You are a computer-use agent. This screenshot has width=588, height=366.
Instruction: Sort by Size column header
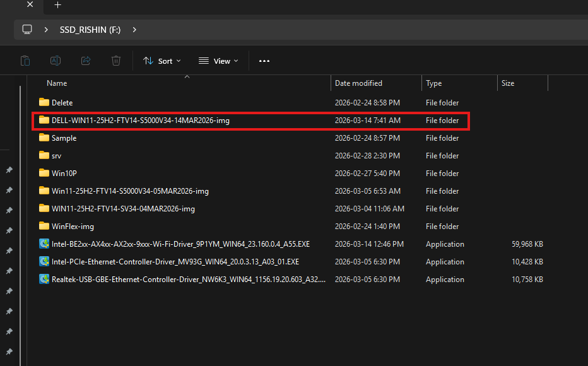[x=508, y=83]
